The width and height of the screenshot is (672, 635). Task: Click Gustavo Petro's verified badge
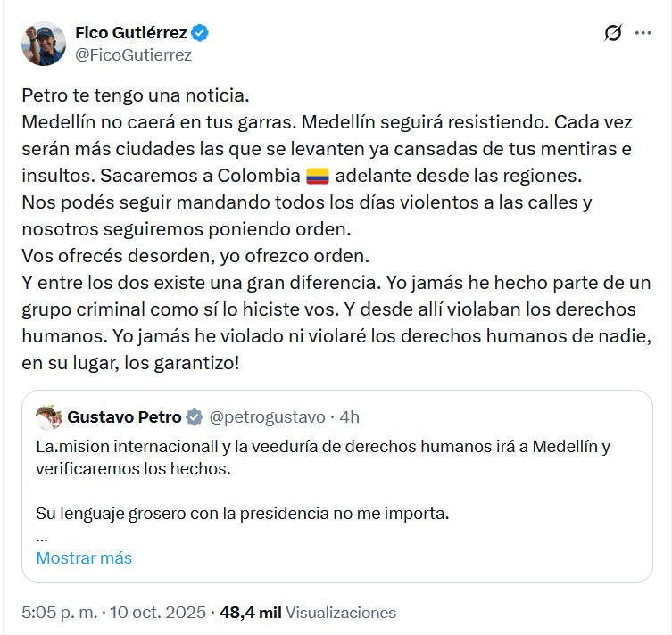point(195,416)
